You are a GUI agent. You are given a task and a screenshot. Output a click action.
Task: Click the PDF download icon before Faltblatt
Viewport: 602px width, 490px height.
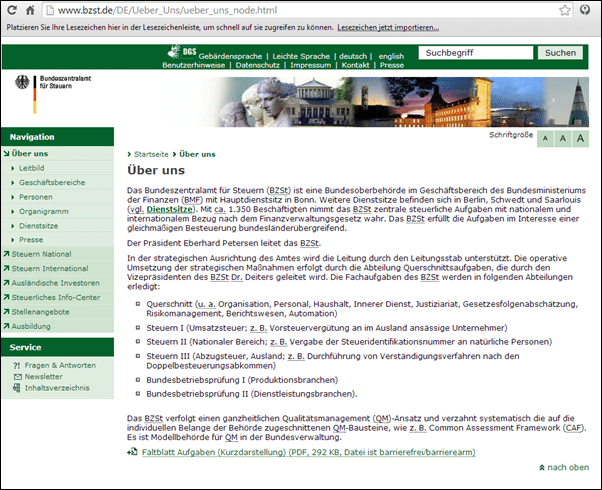(132, 452)
